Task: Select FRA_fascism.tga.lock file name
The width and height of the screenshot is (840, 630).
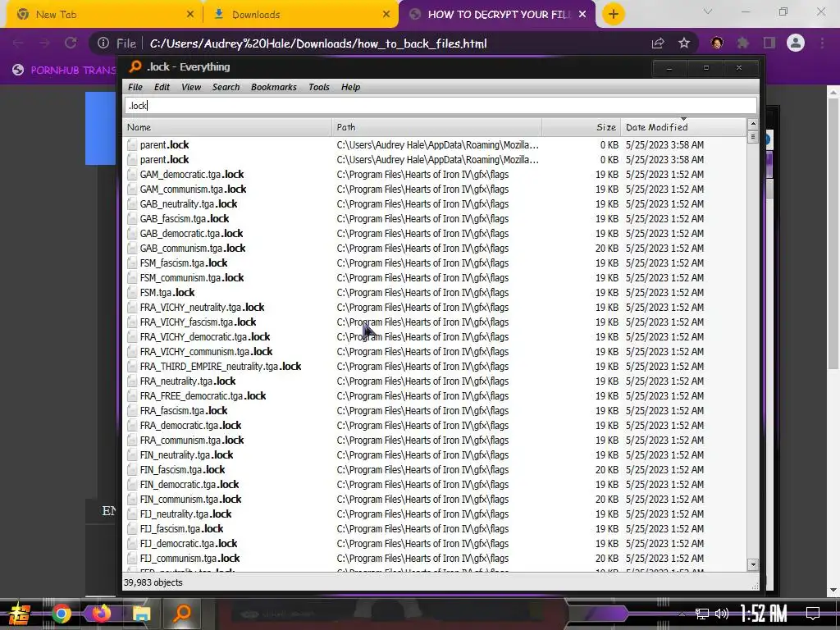Action: (184, 410)
